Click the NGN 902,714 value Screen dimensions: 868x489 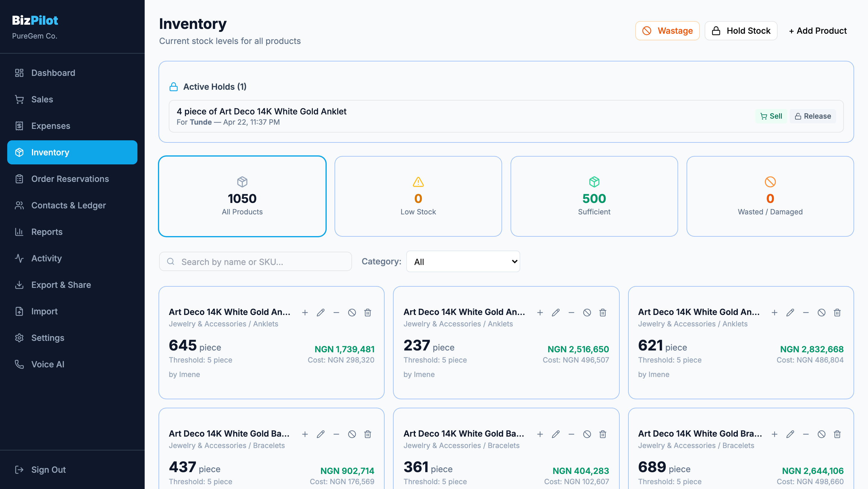[347, 471]
